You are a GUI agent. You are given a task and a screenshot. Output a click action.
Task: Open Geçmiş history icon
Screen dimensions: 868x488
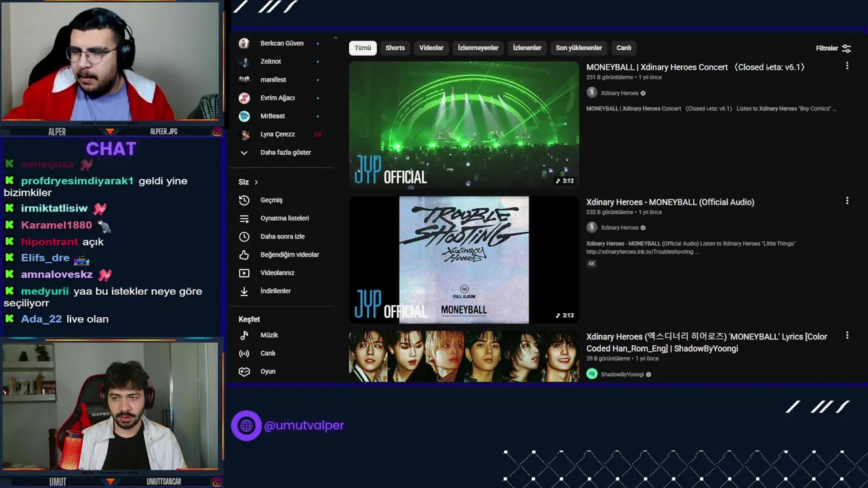(244, 200)
